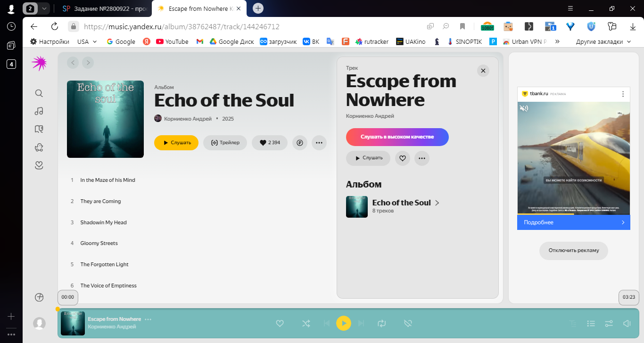Open Настройки bookmark
The image size is (644, 343).
coord(50,41)
